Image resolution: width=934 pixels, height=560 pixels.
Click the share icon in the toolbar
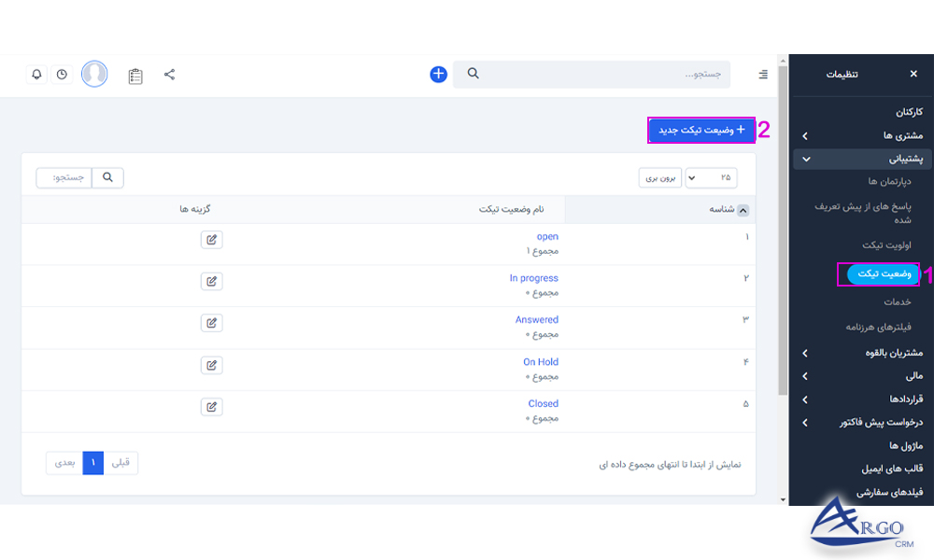(x=169, y=73)
